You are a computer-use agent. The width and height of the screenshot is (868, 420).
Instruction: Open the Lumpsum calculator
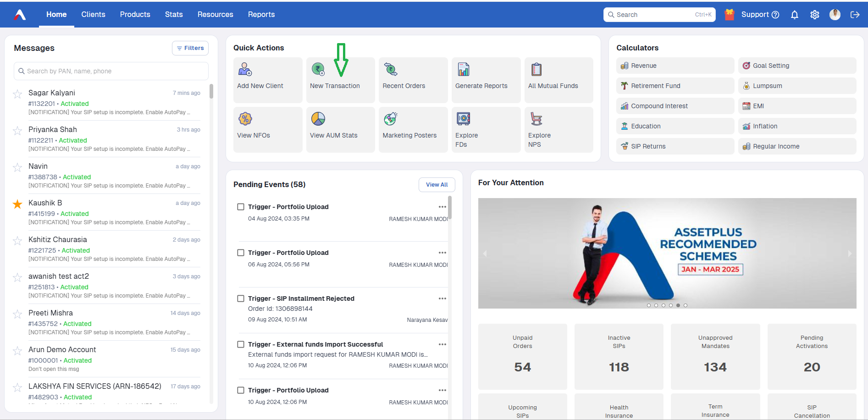coord(797,86)
